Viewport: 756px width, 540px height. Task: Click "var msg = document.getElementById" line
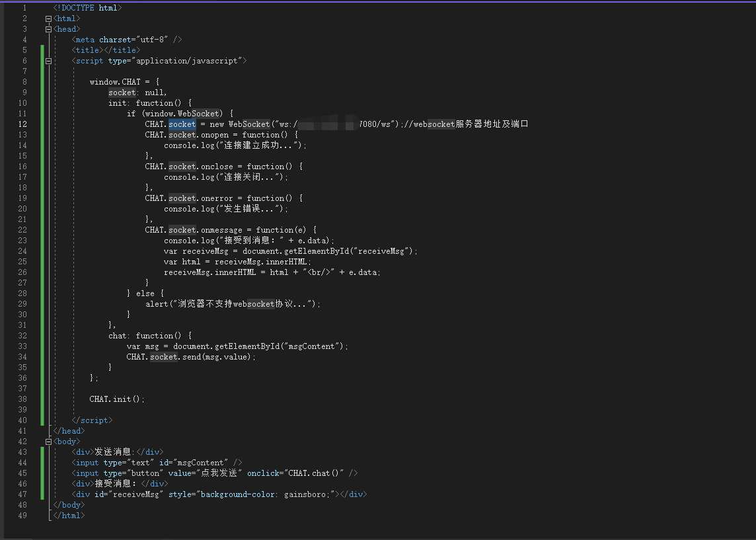(x=237, y=346)
